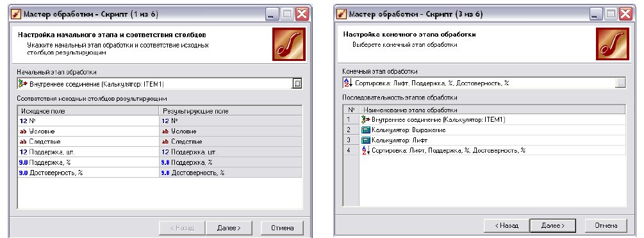This screenshot has height=238, width=644.
Task: Select stage row Внутреннее соединение (Калькулятор: ITEM1)
Action: click(492, 119)
